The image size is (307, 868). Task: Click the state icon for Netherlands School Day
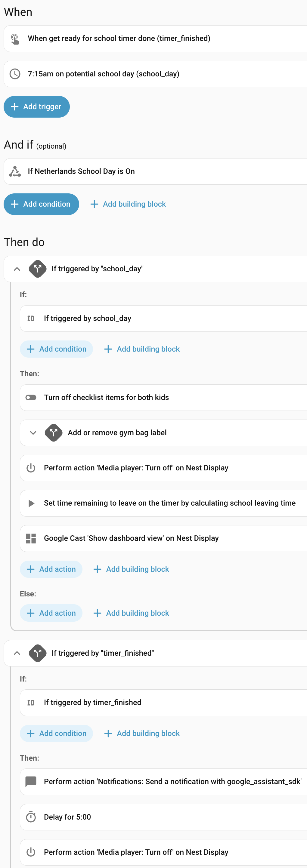click(15, 171)
